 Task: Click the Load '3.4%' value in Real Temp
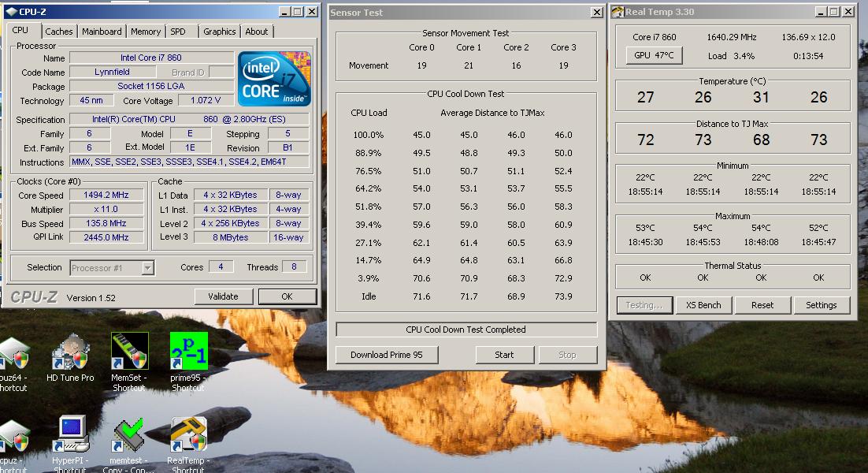tap(744, 56)
